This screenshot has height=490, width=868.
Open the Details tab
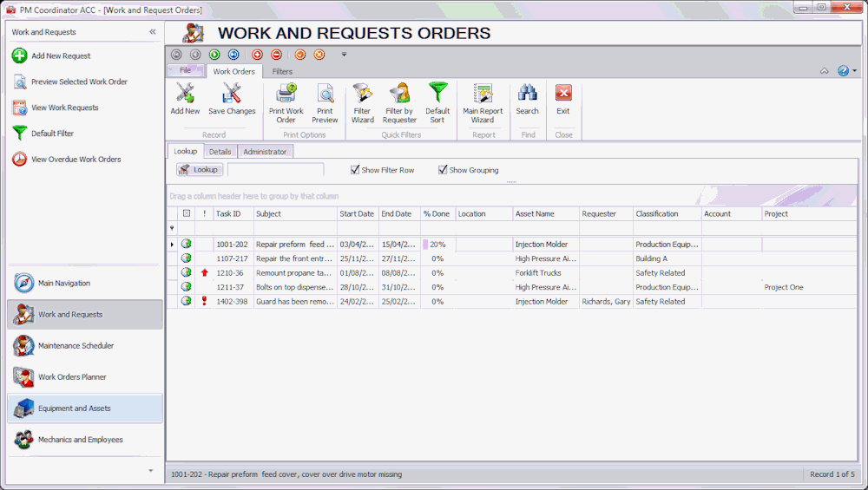point(220,152)
